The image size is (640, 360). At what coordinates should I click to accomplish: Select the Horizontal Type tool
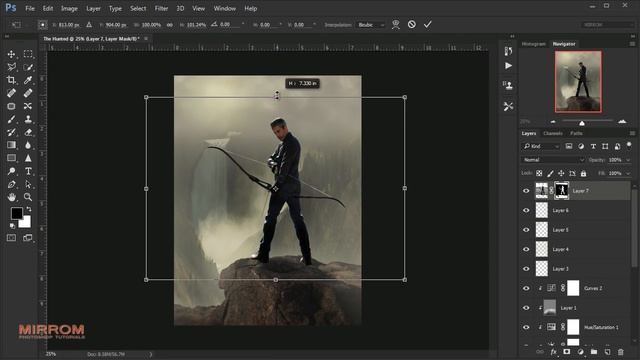pyautogui.click(x=28, y=171)
